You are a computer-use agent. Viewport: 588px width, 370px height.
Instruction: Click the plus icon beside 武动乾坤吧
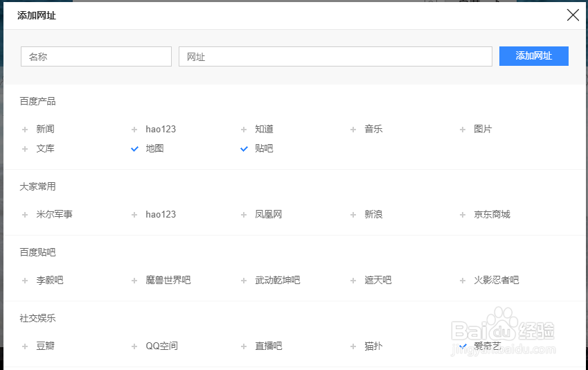244,281
